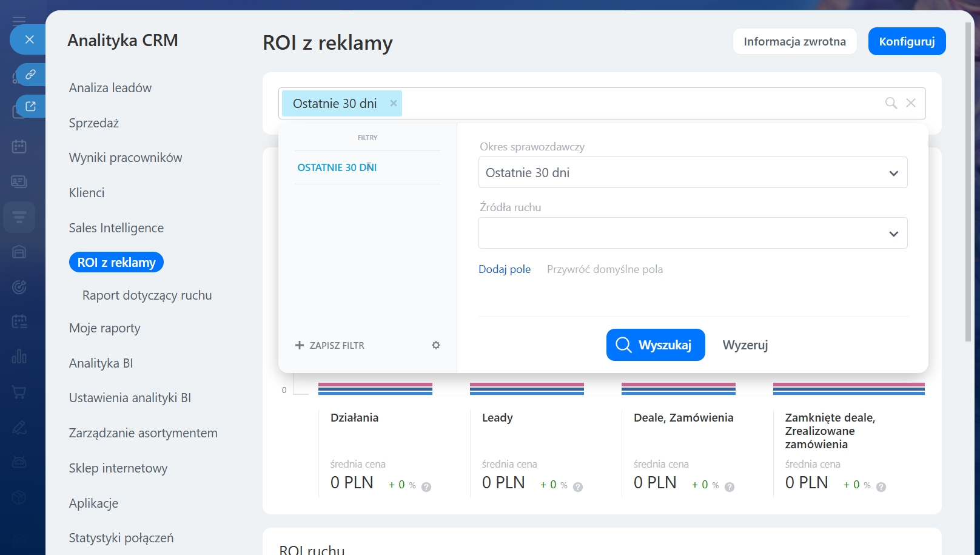
Task: Remove the 'Ostatnie 30 dni' filter tag
Action: click(x=394, y=103)
